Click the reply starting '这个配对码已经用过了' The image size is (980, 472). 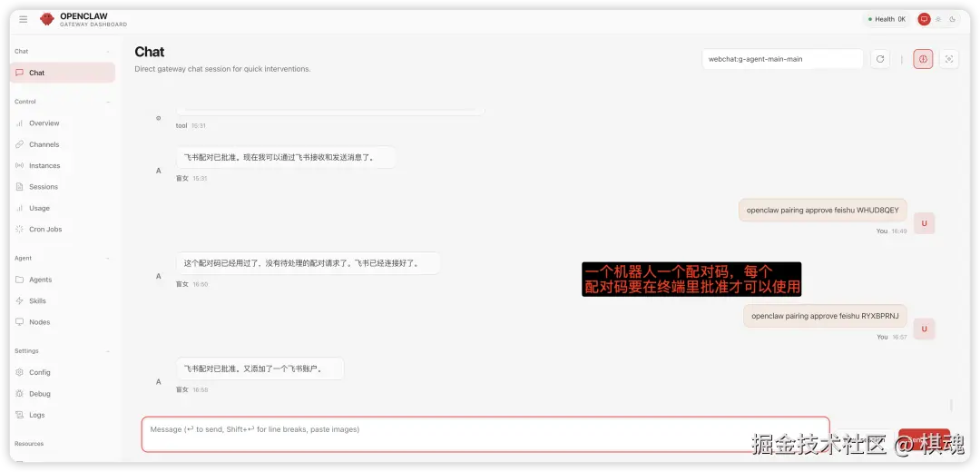(x=309, y=263)
